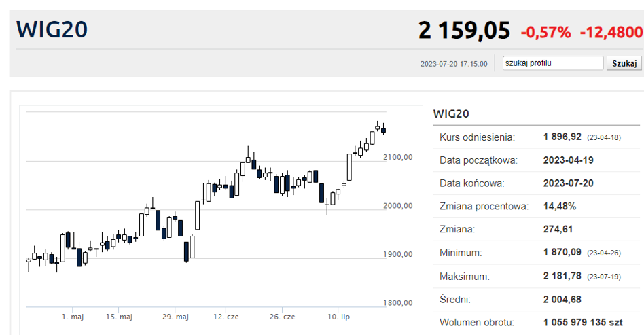Click the '1. maj' axis label
This screenshot has height=335, width=644.
[x=73, y=317]
